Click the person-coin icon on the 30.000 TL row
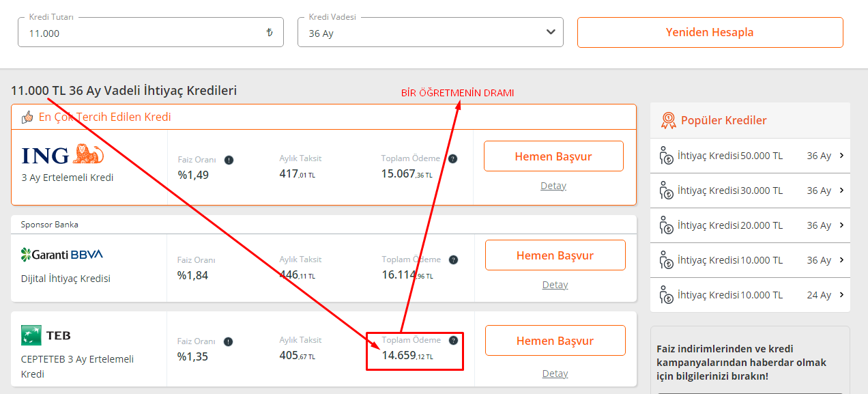Screen dimensions: 868x394 click(667, 191)
